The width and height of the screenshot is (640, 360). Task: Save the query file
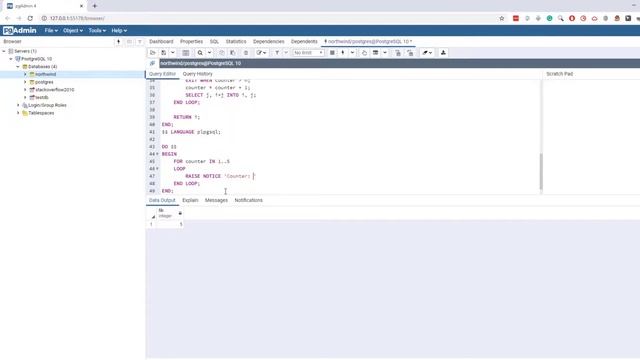point(164,53)
